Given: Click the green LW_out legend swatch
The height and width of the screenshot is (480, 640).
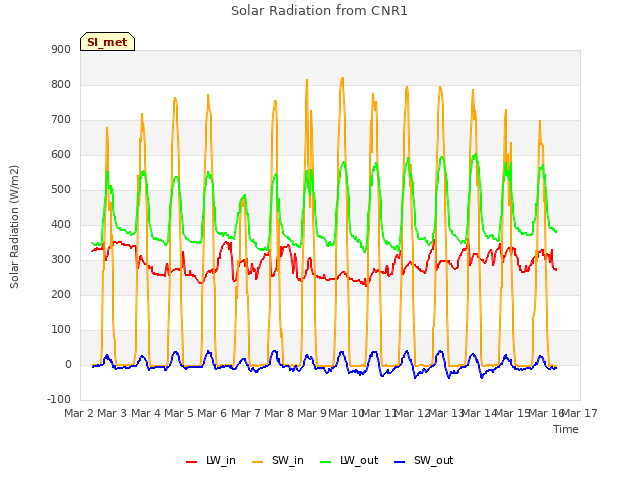Looking at the screenshot, I should pyautogui.click(x=326, y=462).
